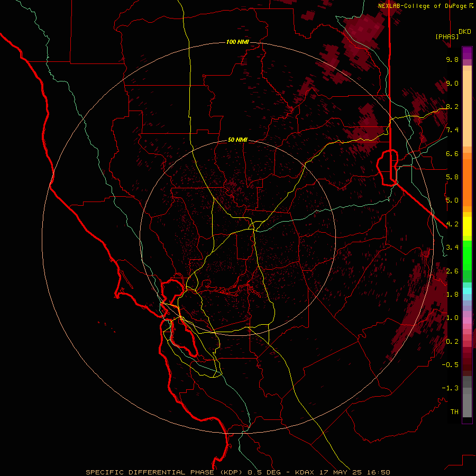This screenshot has width=476, height=476.
Task: Click the "TH" threshold label on the scale
Action: click(454, 412)
